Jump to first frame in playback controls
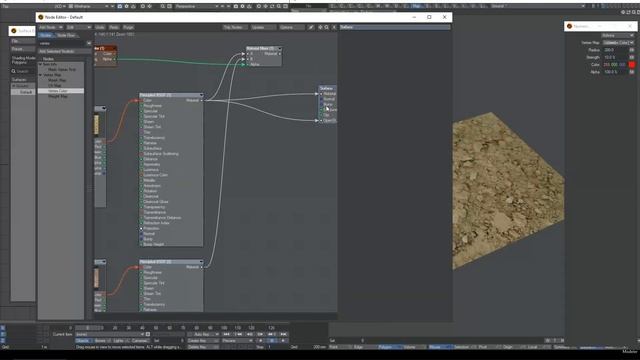The height and width of the screenshot is (360, 640). coord(227,334)
